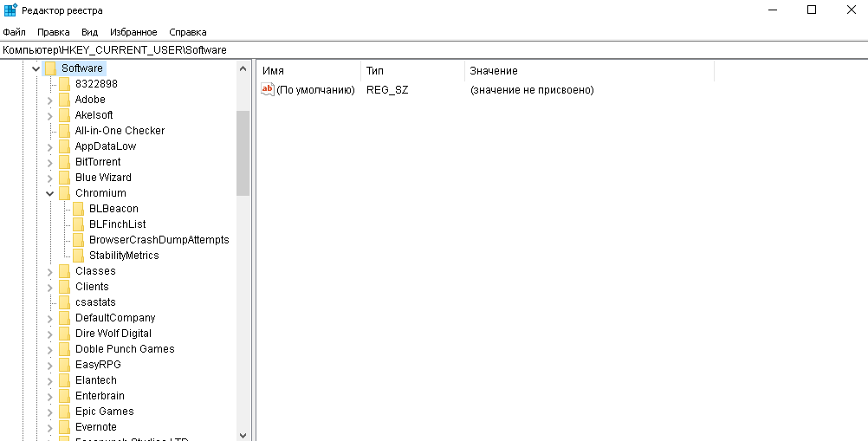Expand the Enterbrain key
This screenshot has height=441, width=868.
tap(50, 397)
